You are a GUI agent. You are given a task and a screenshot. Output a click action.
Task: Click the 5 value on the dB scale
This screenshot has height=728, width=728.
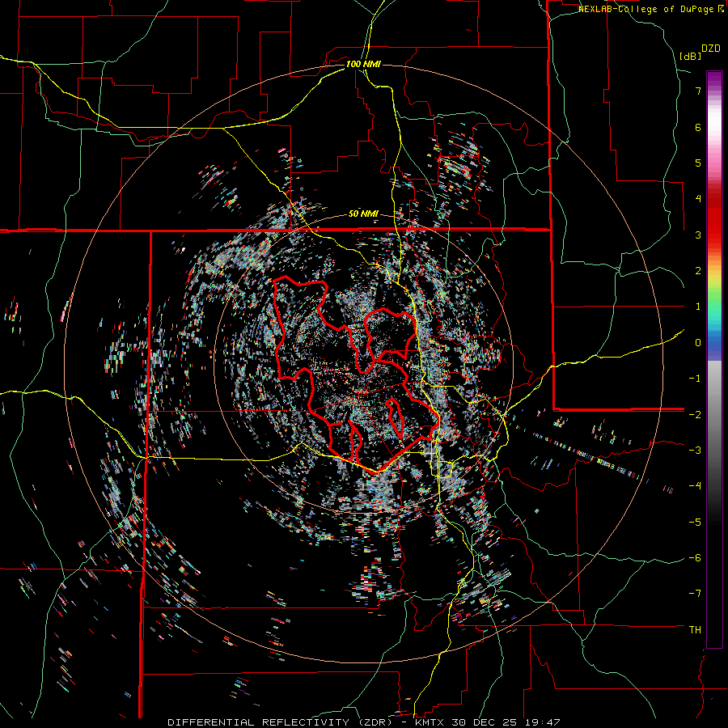click(698, 163)
